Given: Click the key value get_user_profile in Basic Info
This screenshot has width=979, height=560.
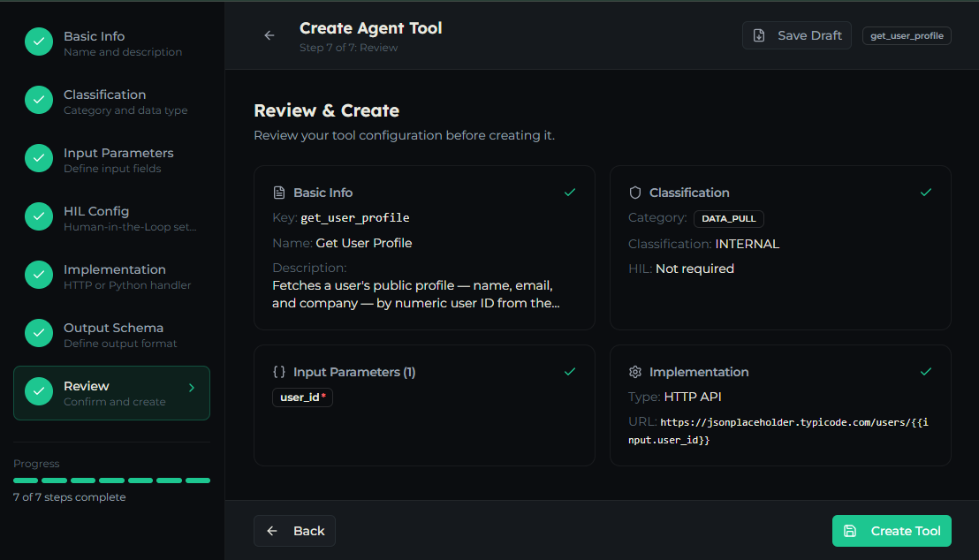Looking at the screenshot, I should pos(355,218).
